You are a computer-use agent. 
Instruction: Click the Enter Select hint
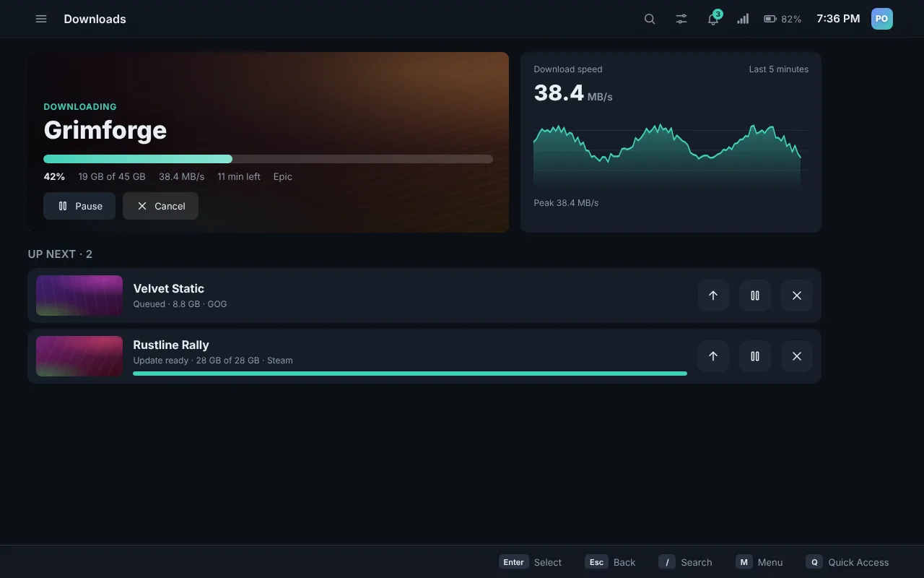tap(531, 562)
